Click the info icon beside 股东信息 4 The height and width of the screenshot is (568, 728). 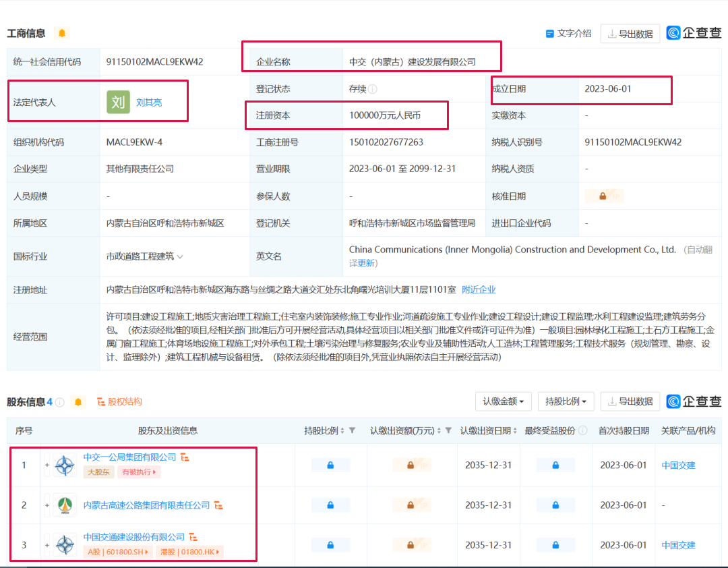tap(60, 402)
